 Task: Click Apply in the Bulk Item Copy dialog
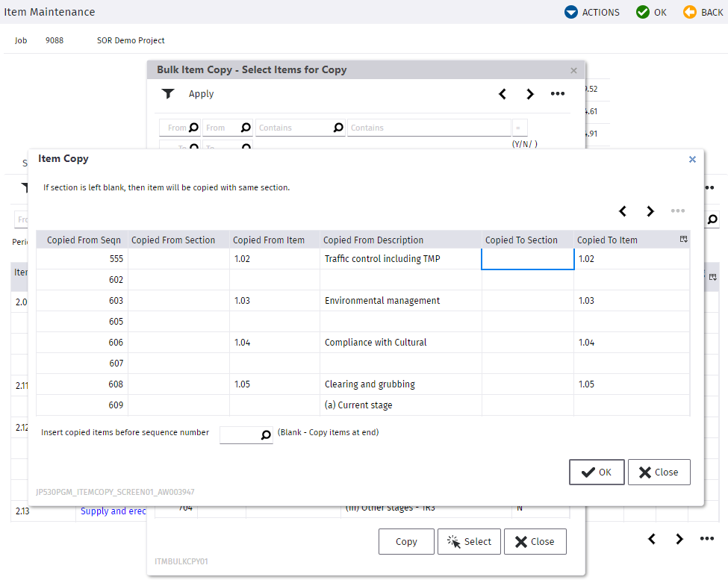point(201,94)
